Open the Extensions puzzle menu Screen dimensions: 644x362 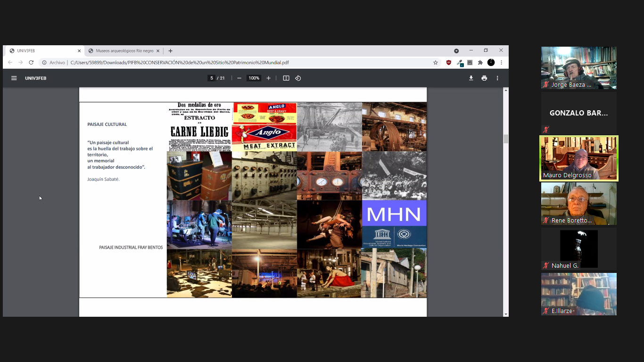(x=480, y=62)
